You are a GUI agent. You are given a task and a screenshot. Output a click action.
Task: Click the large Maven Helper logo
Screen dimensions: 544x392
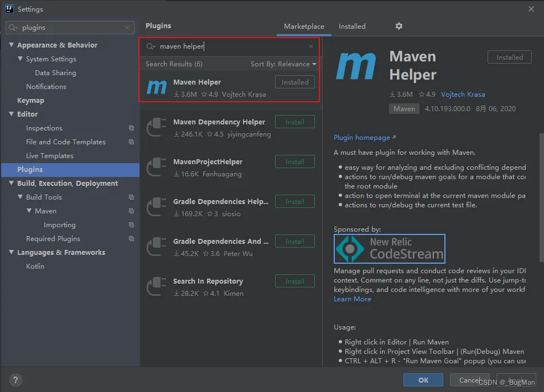[x=356, y=66]
